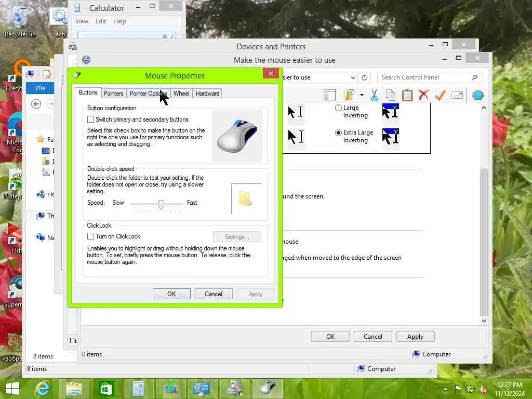Switch to the Wheel tab

click(181, 94)
